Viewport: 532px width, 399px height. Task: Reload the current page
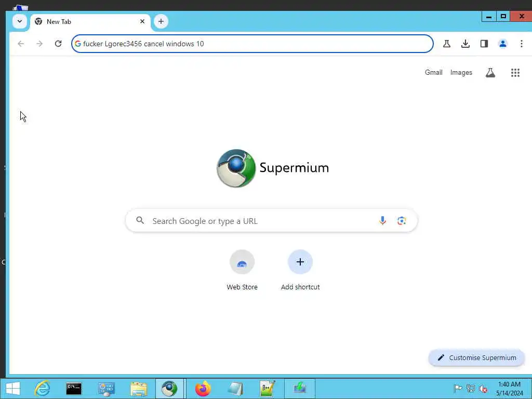point(58,44)
